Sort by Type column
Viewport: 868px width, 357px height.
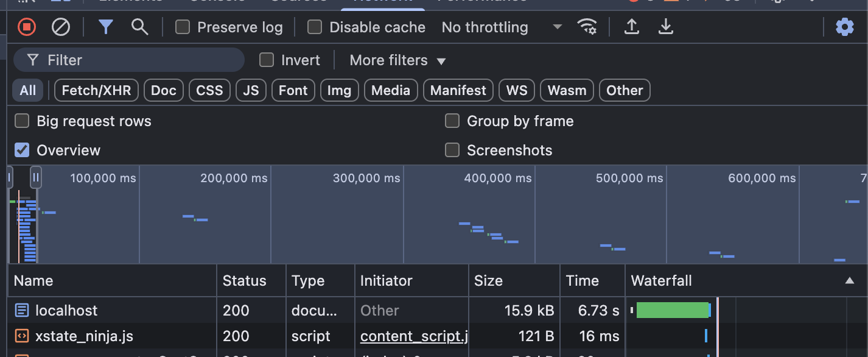pos(320,281)
